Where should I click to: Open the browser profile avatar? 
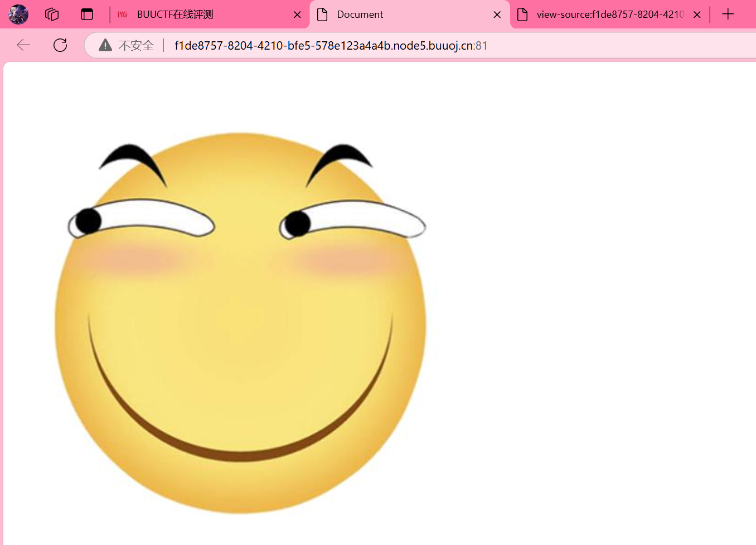pyautogui.click(x=18, y=15)
